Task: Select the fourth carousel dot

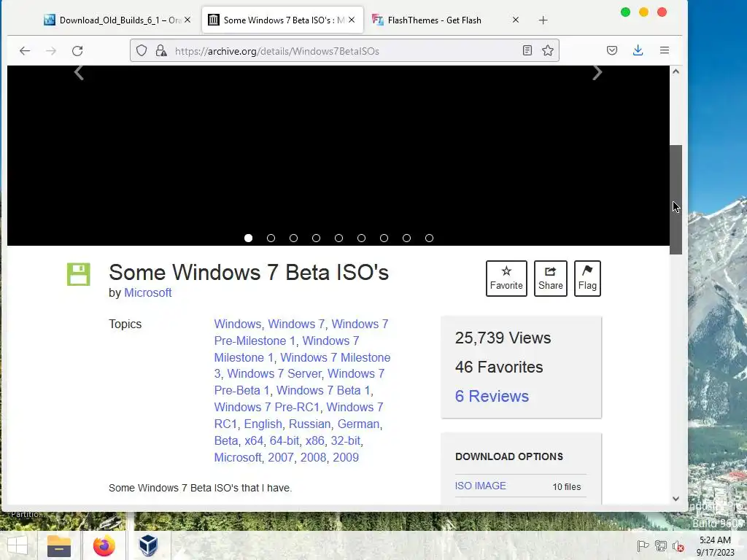Action: pos(317,238)
